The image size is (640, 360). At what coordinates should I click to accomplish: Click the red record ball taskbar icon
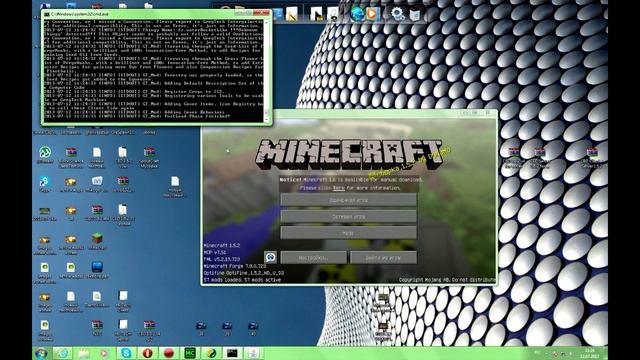pyautogui.click(x=169, y=353)
